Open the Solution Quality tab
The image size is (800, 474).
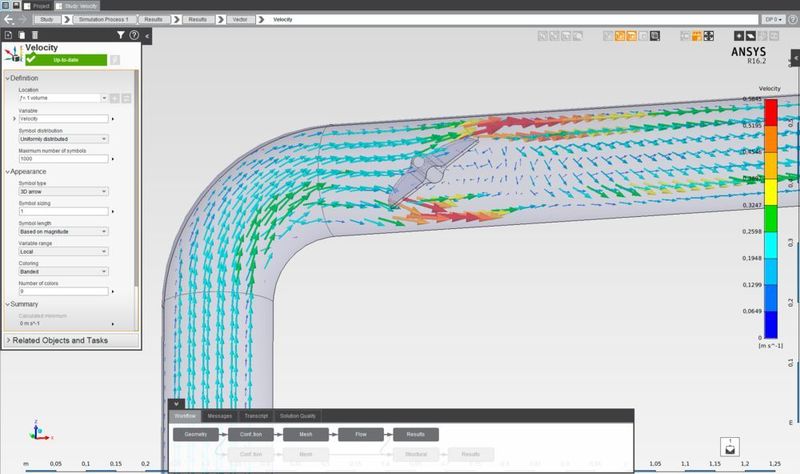pos(298,416)
